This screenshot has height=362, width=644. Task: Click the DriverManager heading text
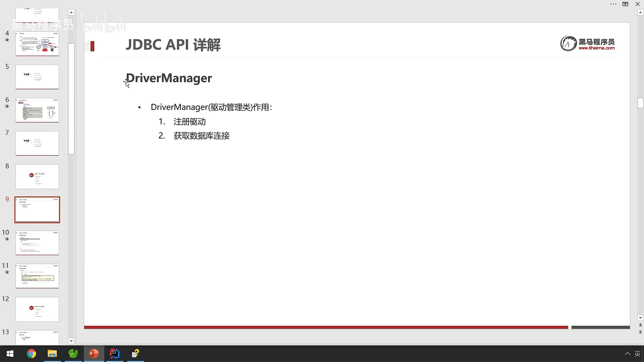[x=169, y=78]
